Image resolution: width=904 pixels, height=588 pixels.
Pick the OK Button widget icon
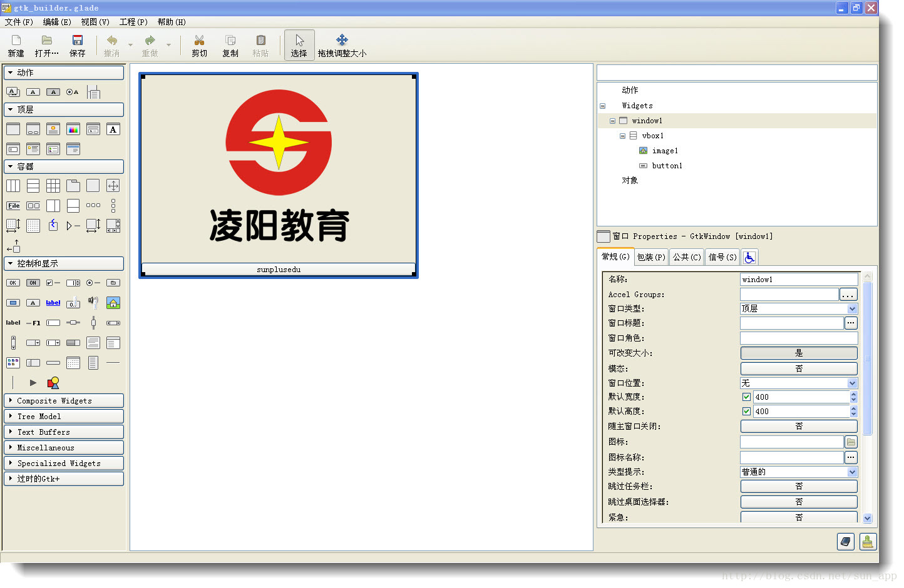point(13,283)
